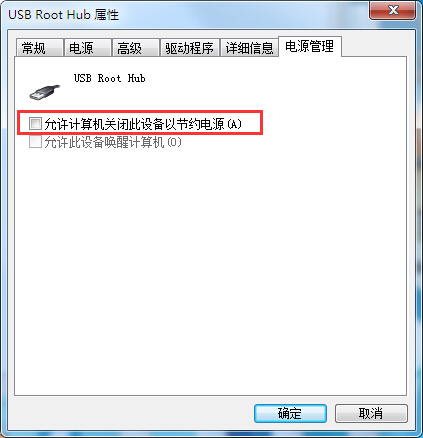Viewport: 423px width, 438px height.
Task: Click the dialog footer area left of 确定
Action: pos(131,414)
